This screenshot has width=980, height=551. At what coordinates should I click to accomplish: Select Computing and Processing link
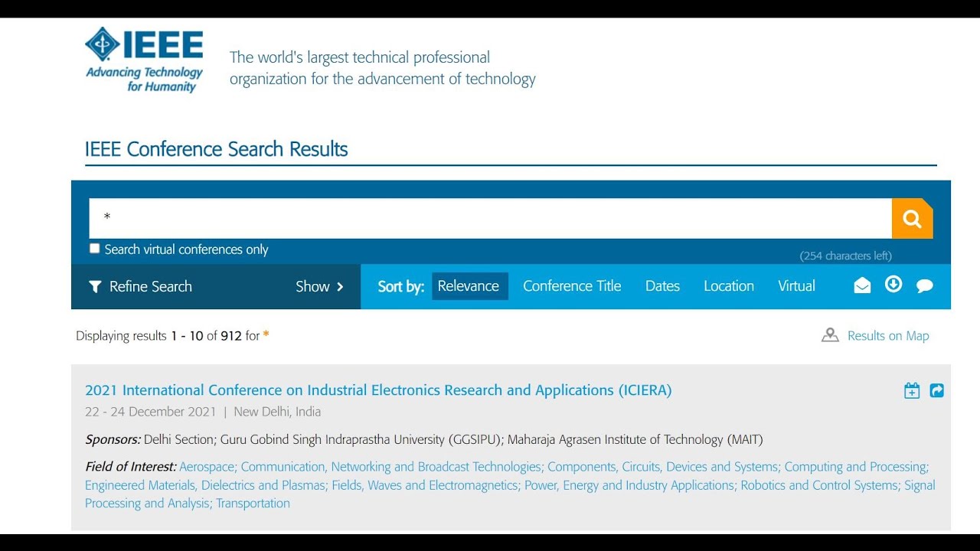point(855,467)
